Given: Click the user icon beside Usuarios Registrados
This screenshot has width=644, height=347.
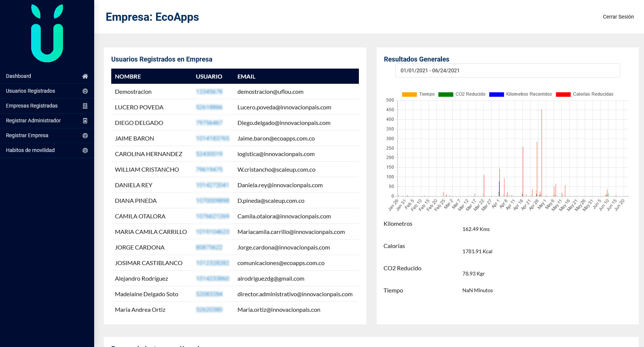Looking at the screenshot, I should (x=85, y=91).
